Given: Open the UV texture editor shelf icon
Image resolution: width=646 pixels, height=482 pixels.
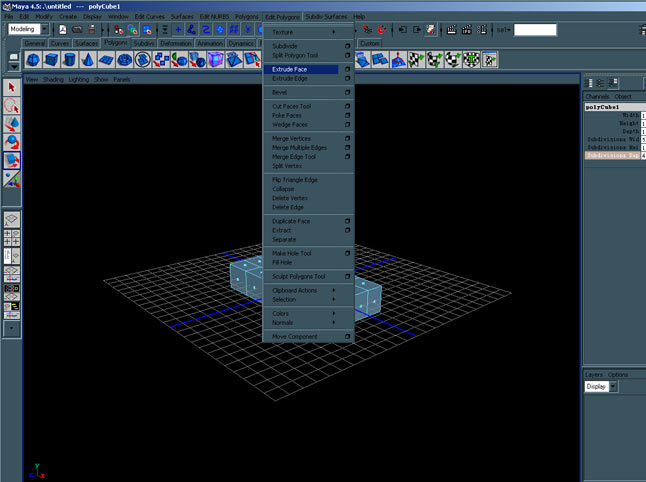Looking at the screenshot, I should coord(489,60).
